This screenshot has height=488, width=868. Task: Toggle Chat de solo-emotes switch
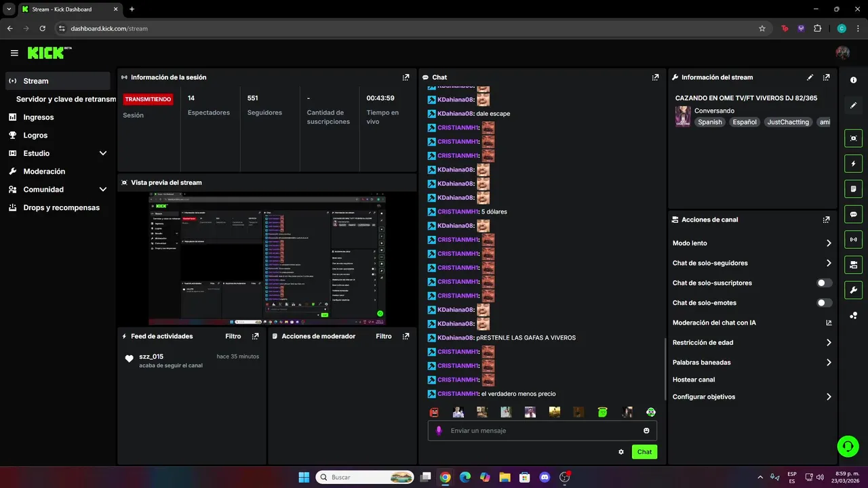click(x=825, y=303)
